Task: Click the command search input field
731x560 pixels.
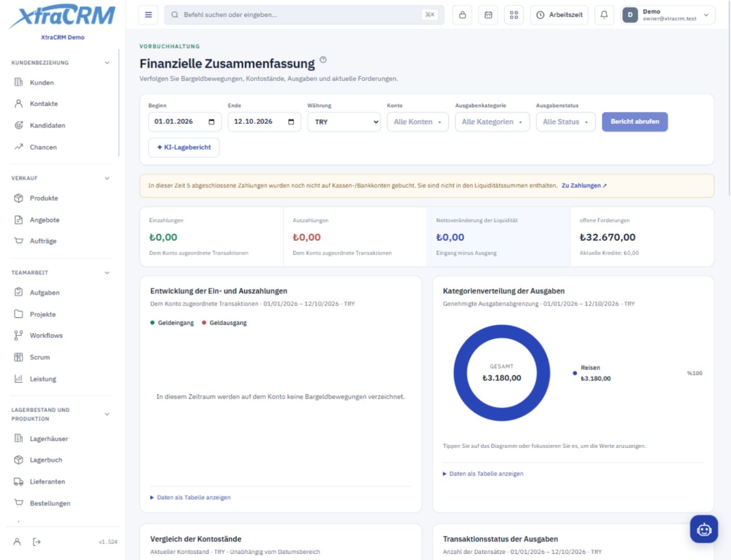Action: coord(305,15)
